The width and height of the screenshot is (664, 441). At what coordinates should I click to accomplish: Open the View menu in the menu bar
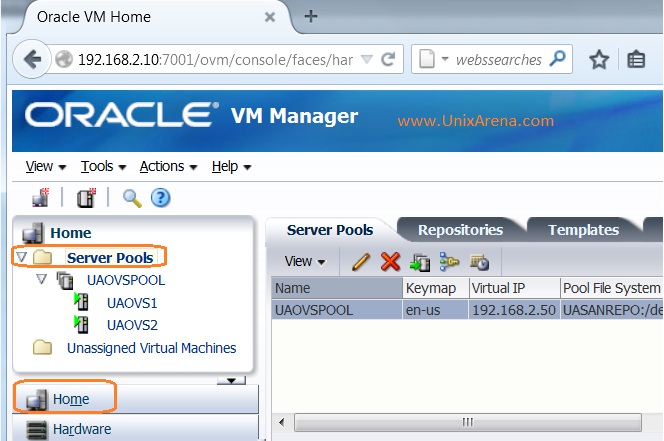(x=45, y=166)
